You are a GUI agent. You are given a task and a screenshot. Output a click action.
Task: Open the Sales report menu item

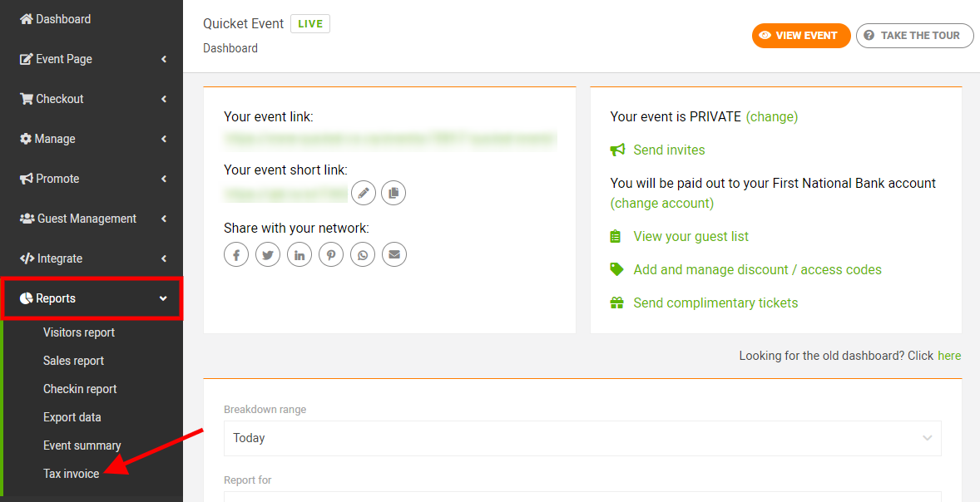click(73, 360)
